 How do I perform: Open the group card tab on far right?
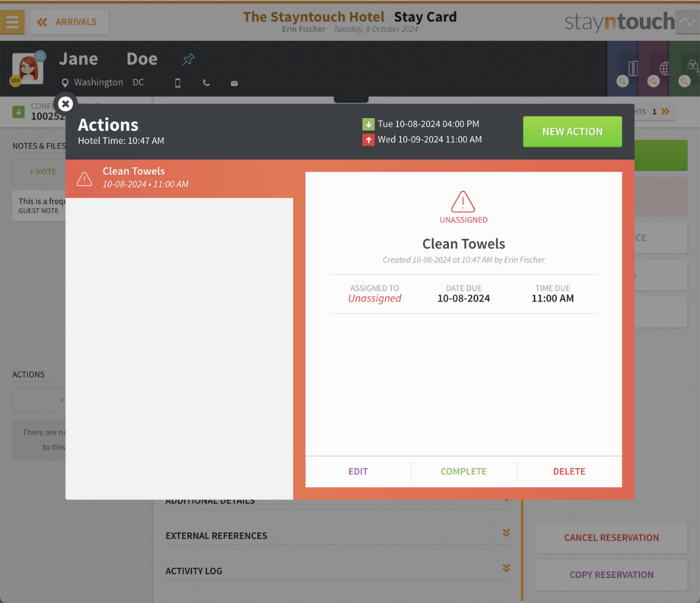click(x=684, y=69)
